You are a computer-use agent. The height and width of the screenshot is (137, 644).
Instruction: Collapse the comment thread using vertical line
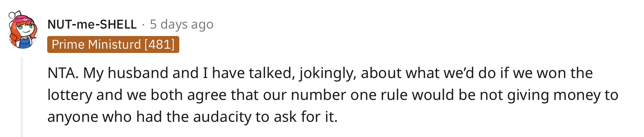click(22, 97)
